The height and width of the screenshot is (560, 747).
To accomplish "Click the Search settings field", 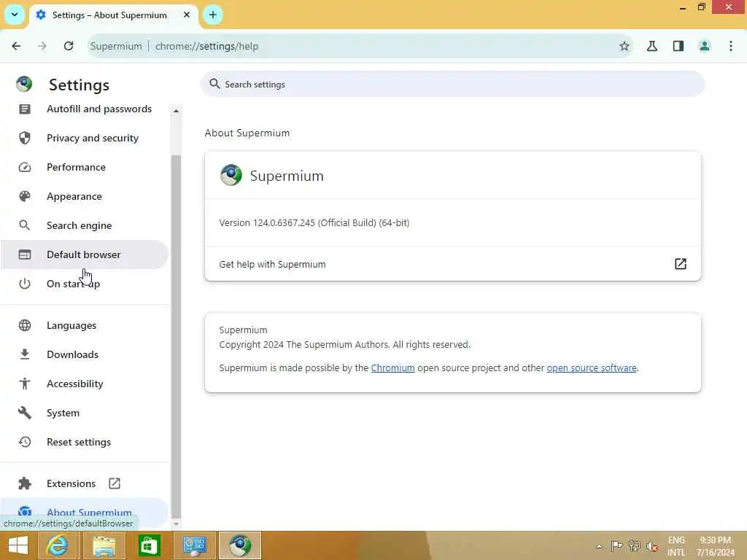I will [x=452, y=85].
